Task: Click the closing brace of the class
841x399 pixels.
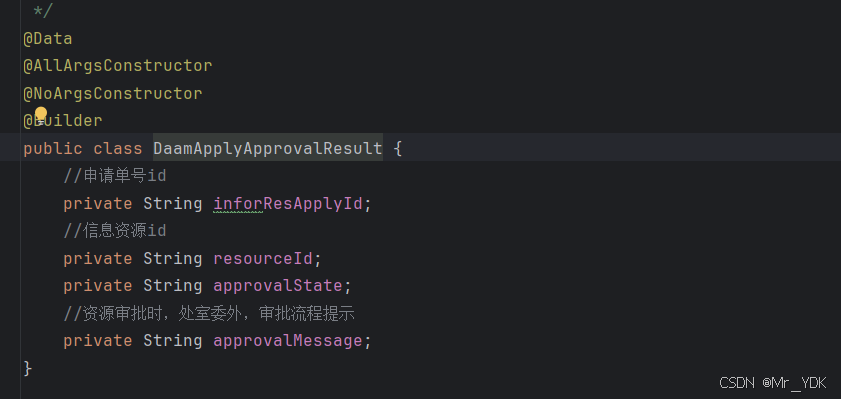Action: tap(28, 368)
